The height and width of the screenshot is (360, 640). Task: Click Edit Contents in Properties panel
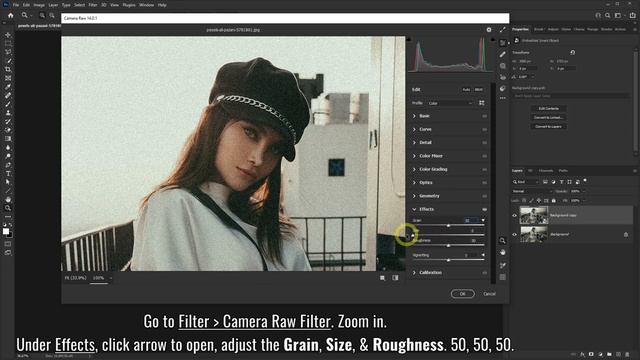549,109
